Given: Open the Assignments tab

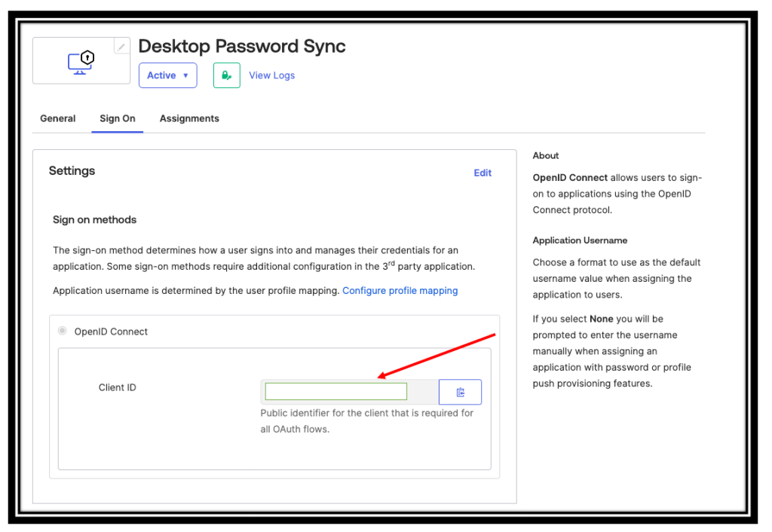Looking at the screenshot, I should point(189,118).
